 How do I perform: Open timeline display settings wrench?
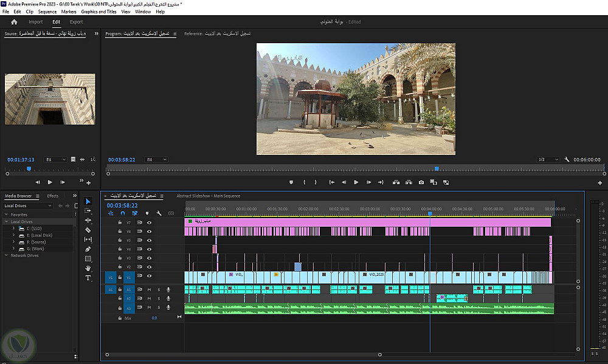tap(159, 213)
